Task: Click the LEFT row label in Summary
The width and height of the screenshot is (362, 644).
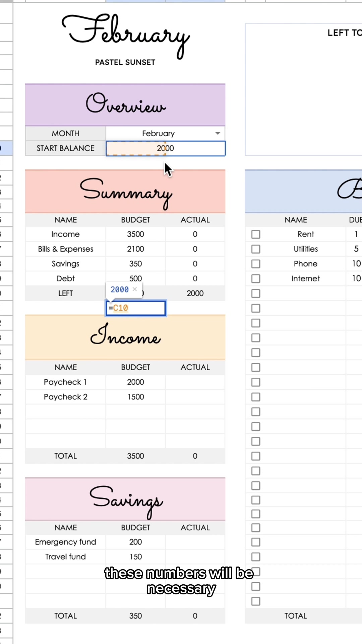Action: (x=66, y=293)
